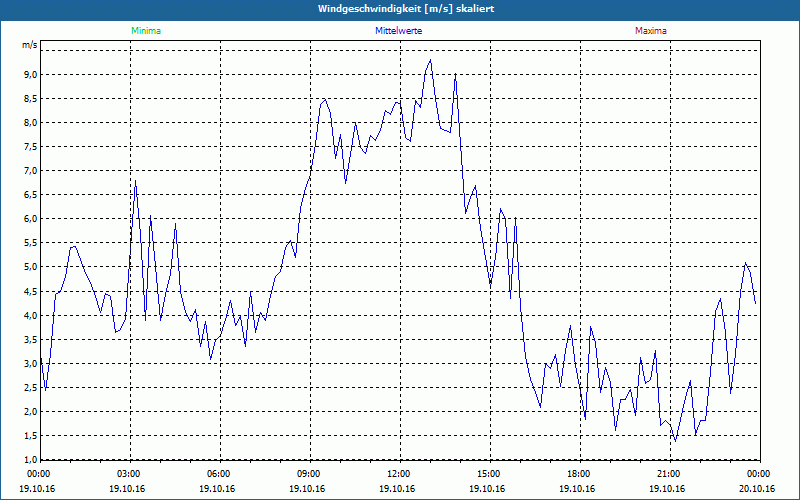Image resolution: width=800 pixels, height=500 pixels.
Task: Click the 6,5 y-axis value
Action: 31,194
